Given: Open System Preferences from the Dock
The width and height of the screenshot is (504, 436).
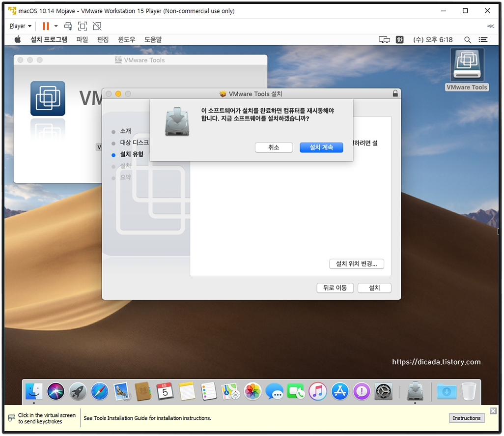Looking at the screenshot, I should (384, 391).
